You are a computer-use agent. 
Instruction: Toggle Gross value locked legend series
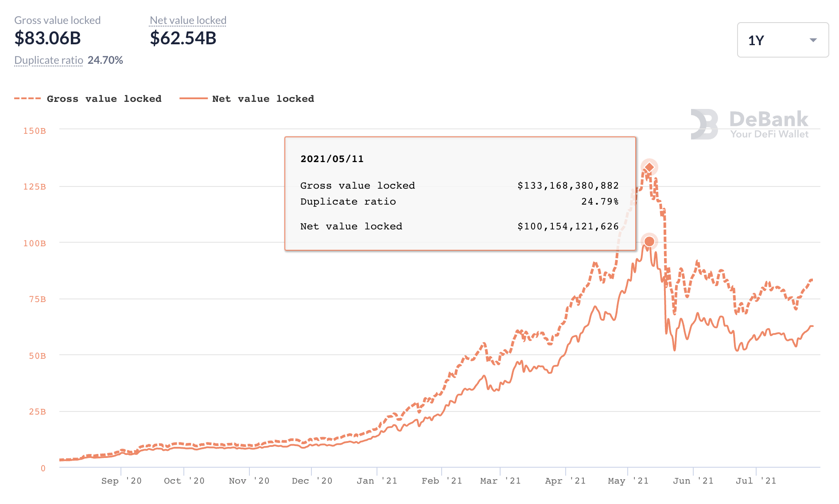[x=104, y=99]
